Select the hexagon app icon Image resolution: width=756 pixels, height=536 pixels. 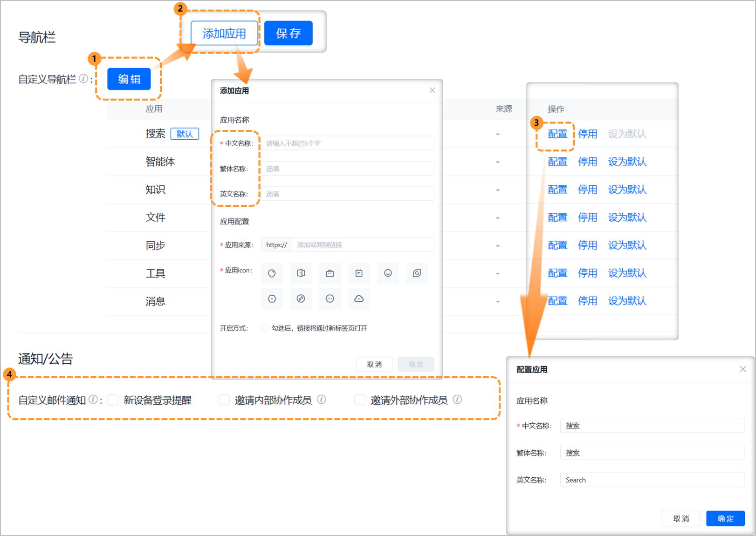[x=272, y=299]
